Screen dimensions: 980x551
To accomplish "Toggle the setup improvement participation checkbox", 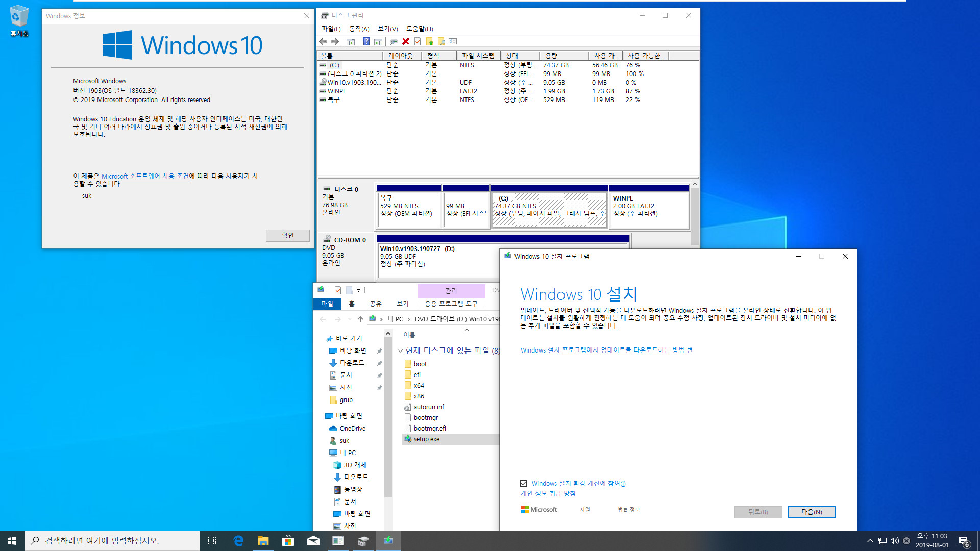I will [x=523, y=483].
